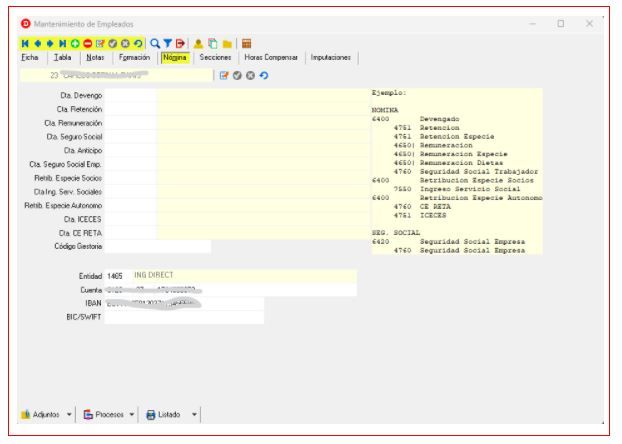Open search with the magnifying glass
The width and height of the screenshot is (622, 444).
[x=155, y=44]
